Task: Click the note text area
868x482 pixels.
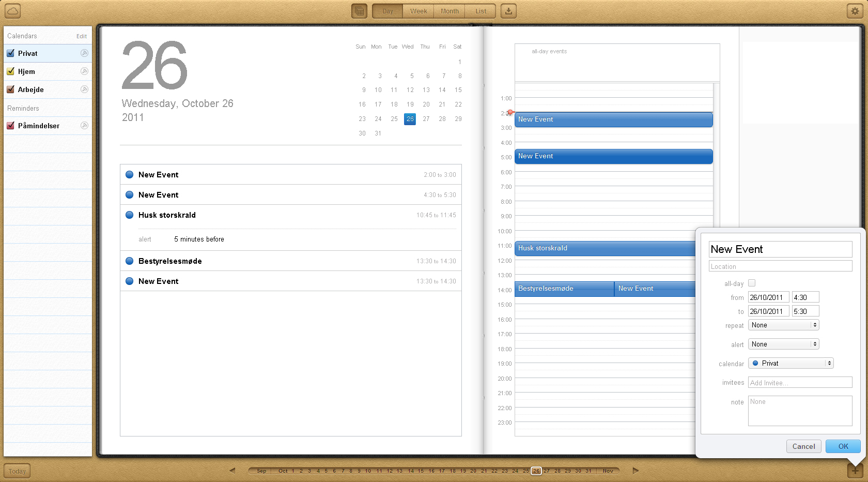Action: tap(800, 411)
